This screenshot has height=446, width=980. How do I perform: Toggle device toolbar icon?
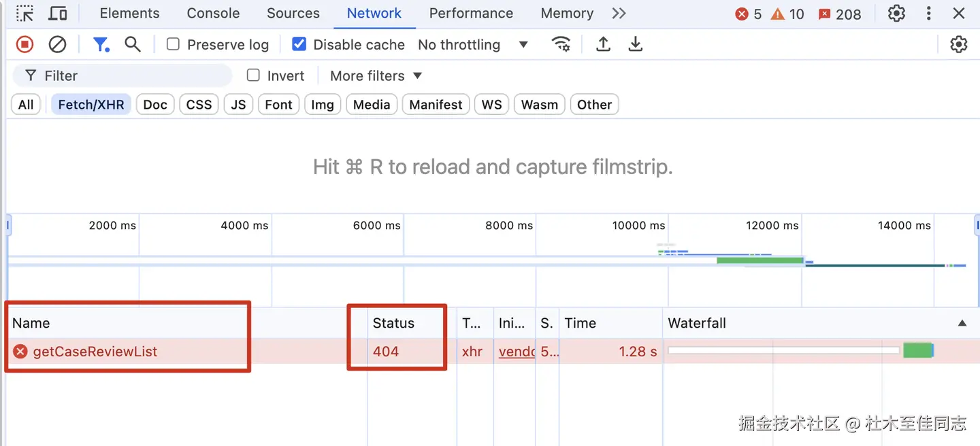(x=59, y=14)
